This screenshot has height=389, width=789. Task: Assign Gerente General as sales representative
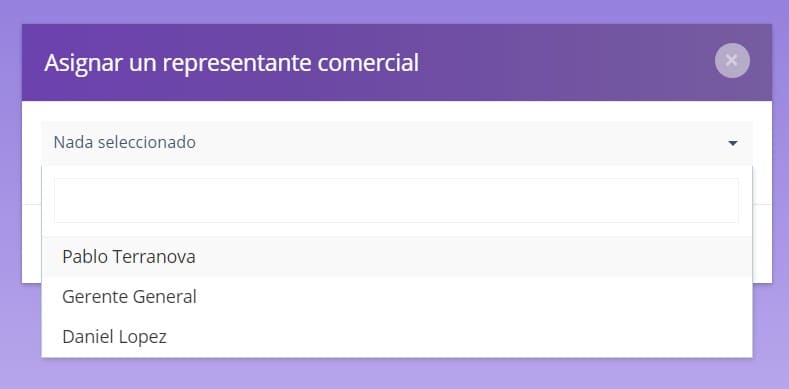point(397,297)
